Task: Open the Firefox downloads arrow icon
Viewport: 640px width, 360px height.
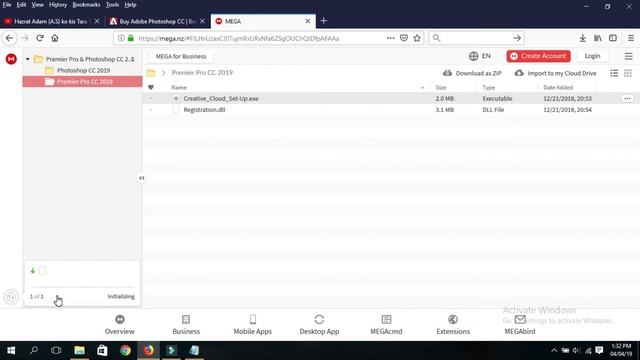Action: point(582,38)
